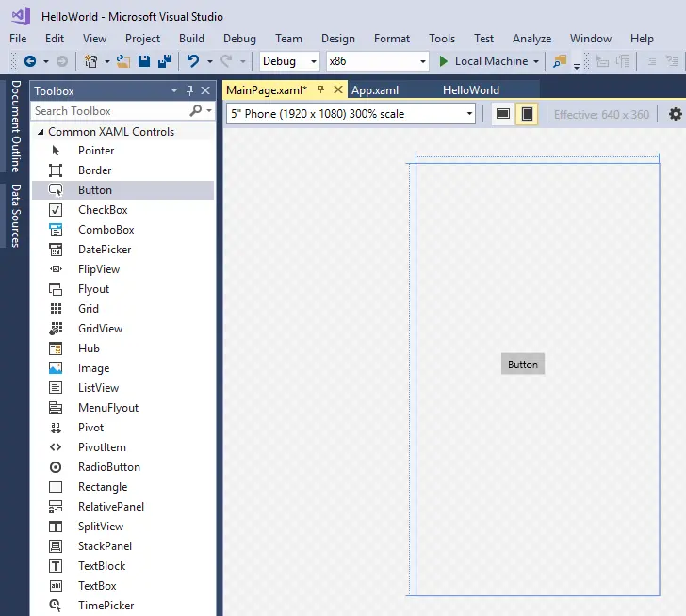The height and width of the screenshot is (616, 686).
Task: Select the Button control in Toolbox
Action: tap(122, 190)
